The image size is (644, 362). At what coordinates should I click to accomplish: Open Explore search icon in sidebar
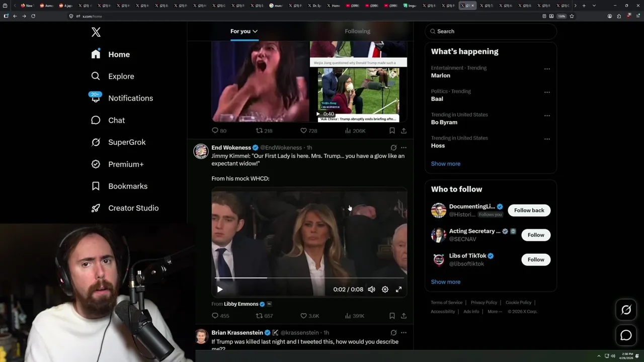pos(96,76)
